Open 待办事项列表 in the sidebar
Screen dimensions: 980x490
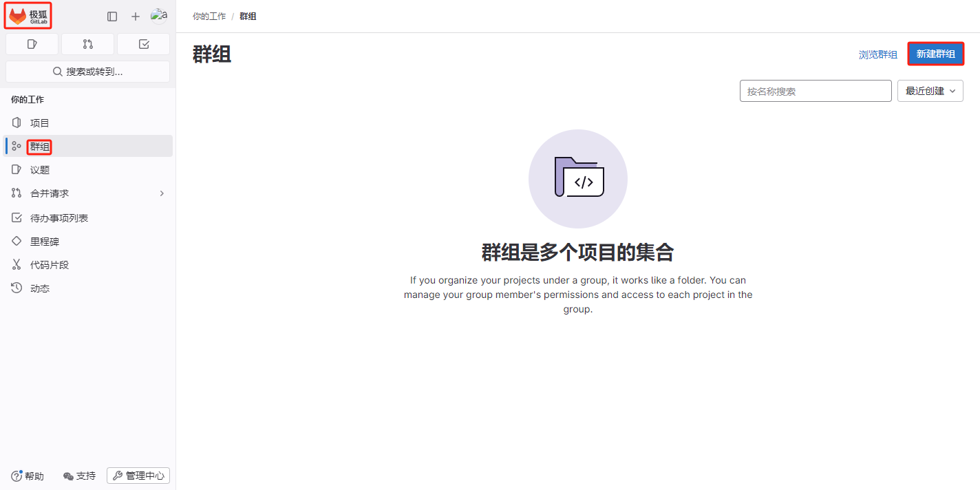click(x=59, y=218)
